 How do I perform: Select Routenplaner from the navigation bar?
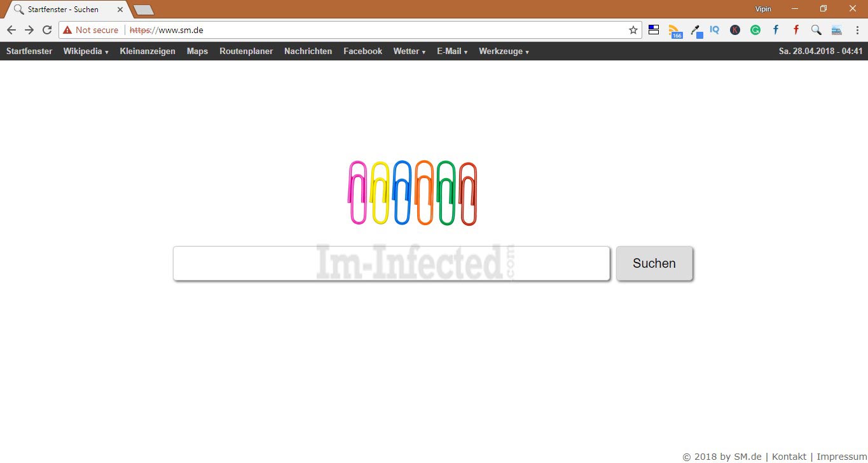(x=246, y=52)
